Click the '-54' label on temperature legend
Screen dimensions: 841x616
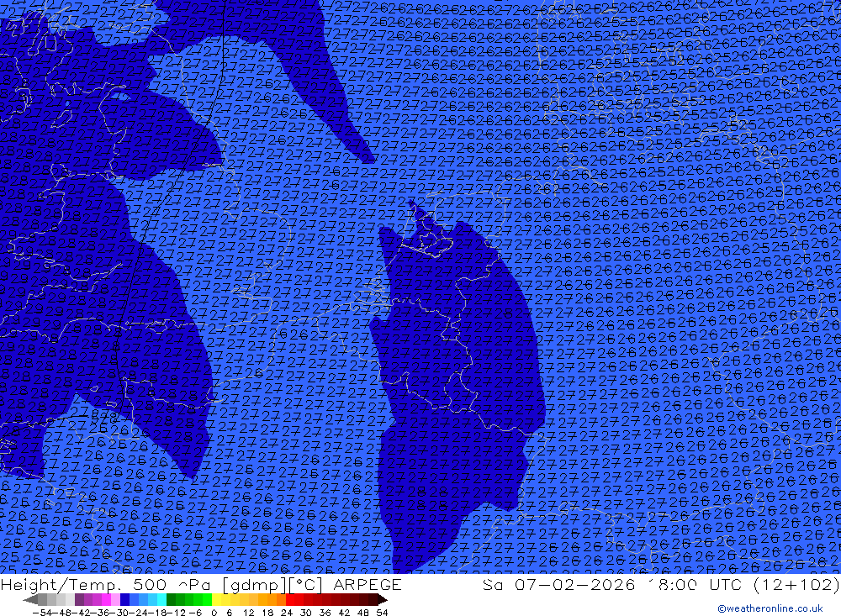click(43, 613)
